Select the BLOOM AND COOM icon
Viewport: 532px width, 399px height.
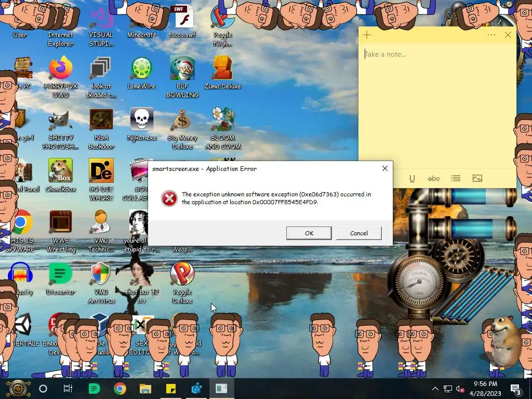(x=222, y=129)
